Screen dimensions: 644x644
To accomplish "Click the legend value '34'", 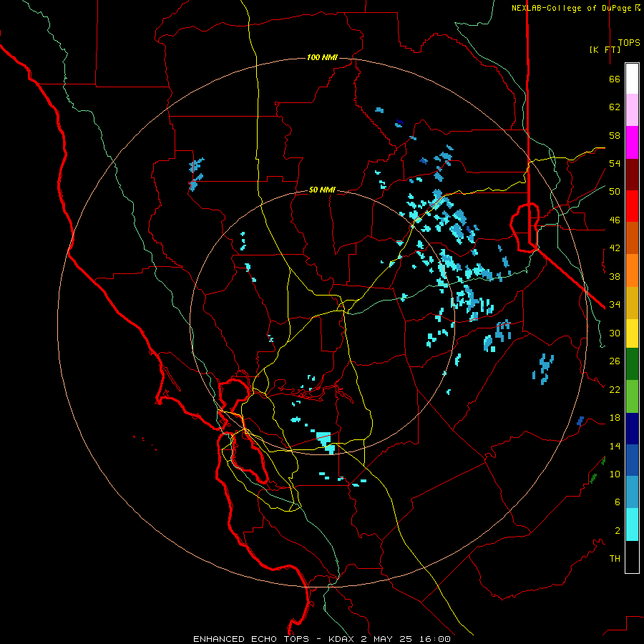I will click(615, 305).
